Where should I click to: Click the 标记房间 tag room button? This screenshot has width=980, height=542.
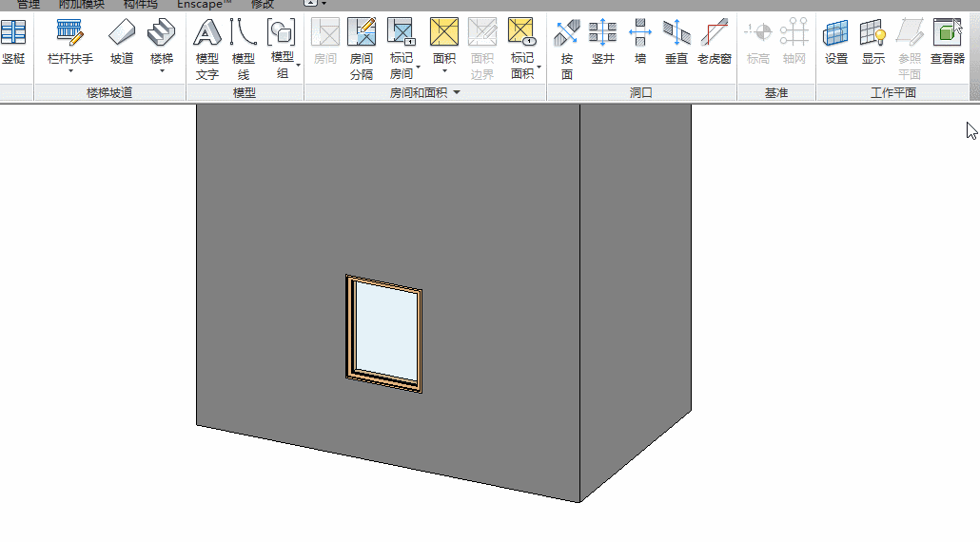pos(402,49)
